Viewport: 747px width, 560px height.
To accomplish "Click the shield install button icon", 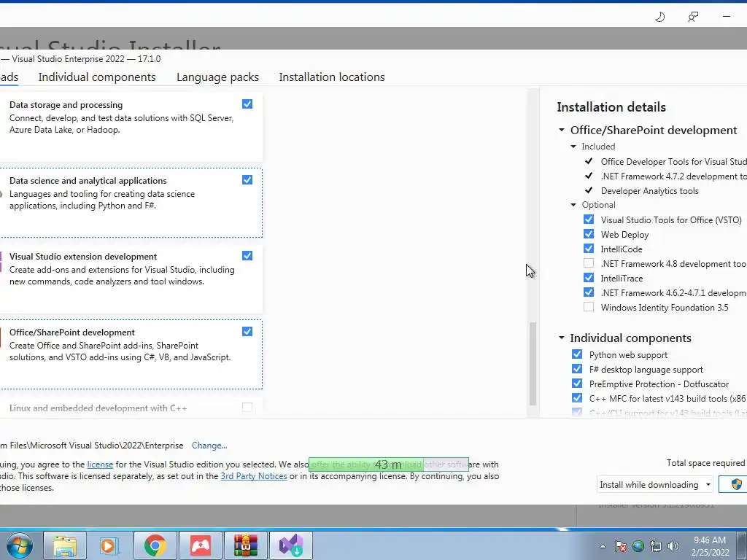I will point(737,484).
